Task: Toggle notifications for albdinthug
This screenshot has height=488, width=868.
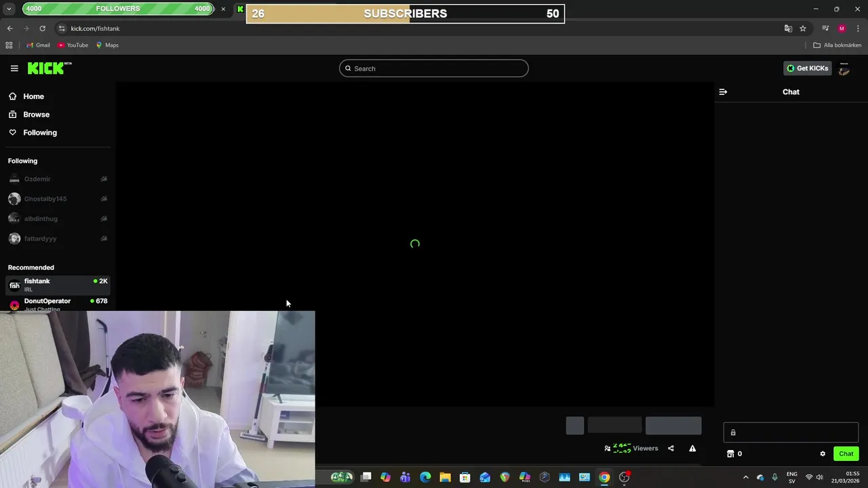Action: pyautogui.click(x=104, y=219)
